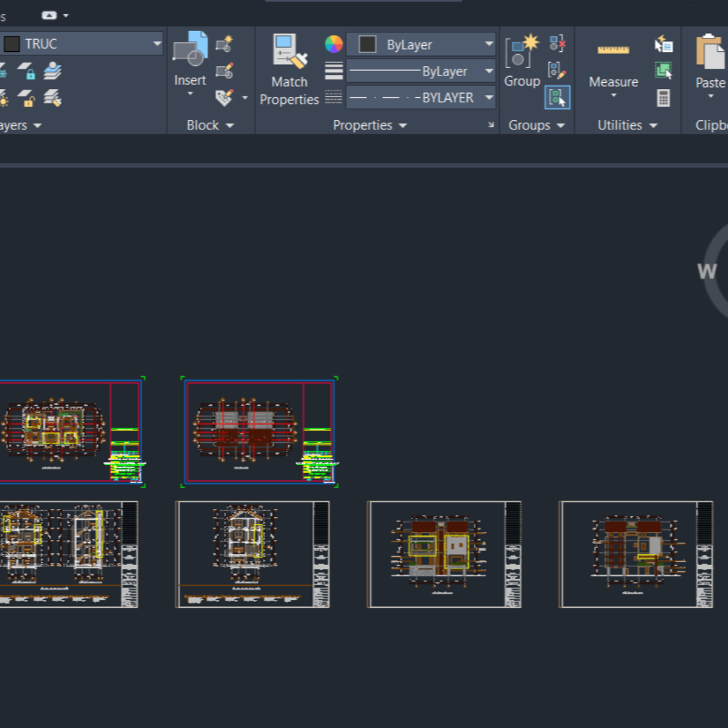Open the Measure tool dropdown
The width and height of the screenshot is (728, 728).
pos(613,95)
